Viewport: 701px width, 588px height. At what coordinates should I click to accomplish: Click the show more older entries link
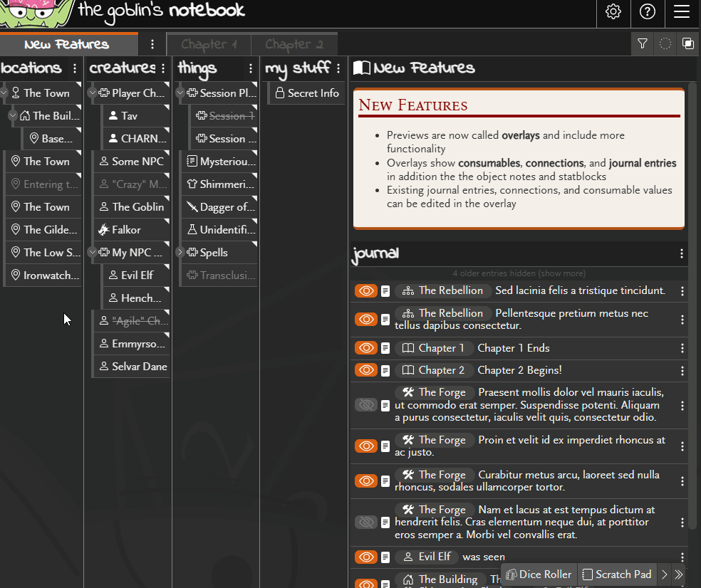tap(519, 273)
